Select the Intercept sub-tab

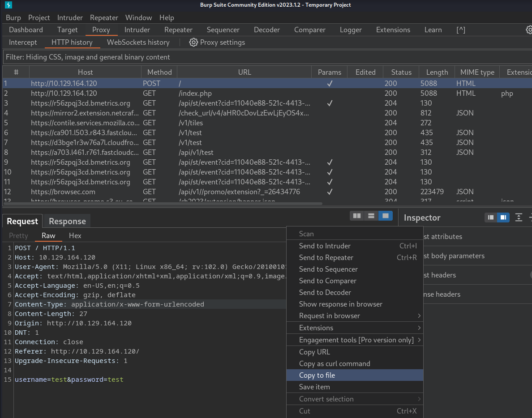[23, 43]
